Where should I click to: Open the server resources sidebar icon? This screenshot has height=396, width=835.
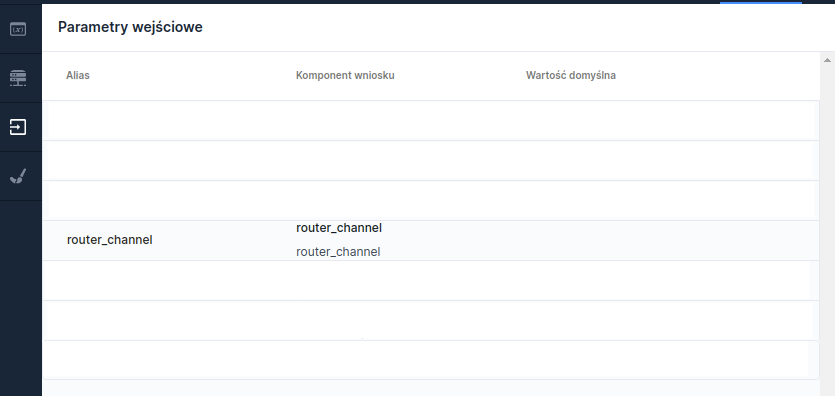[x=18, y=78]
